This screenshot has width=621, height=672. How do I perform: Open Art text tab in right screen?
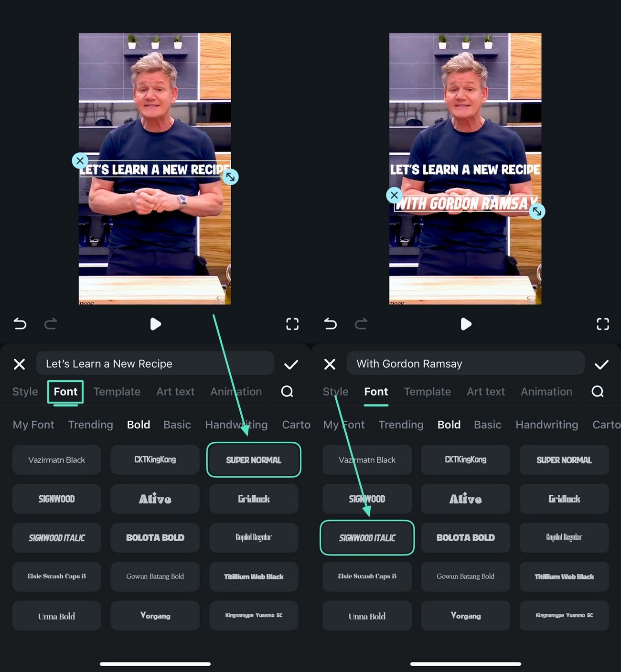[x=486, y=392]
